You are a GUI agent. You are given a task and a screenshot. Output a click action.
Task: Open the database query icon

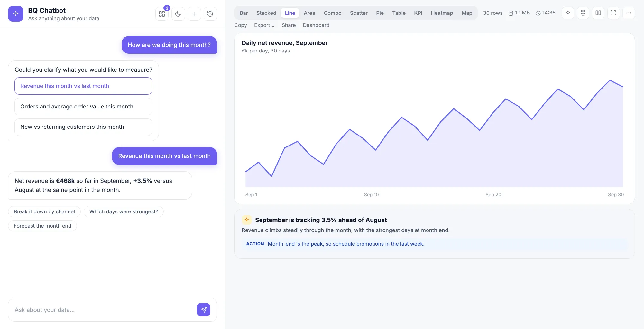click(x=583, y=13)
